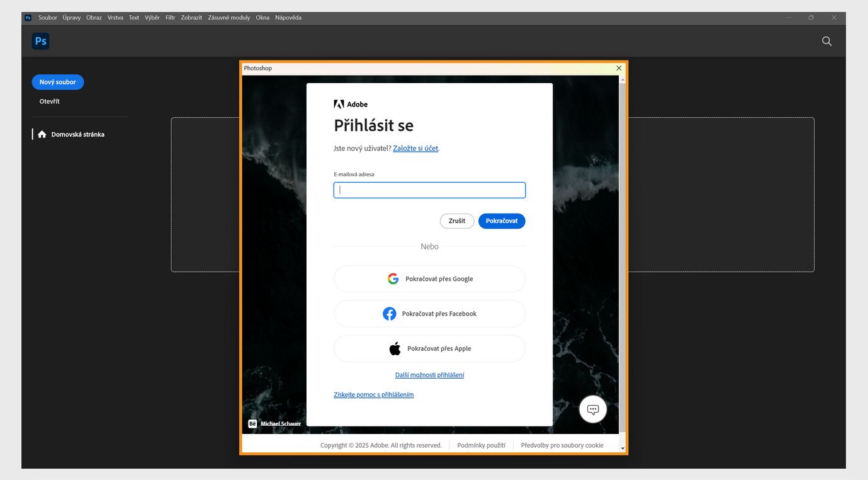Open Další možnosti přihlášení link
The image size is (868, 480).
pos(429,374)
